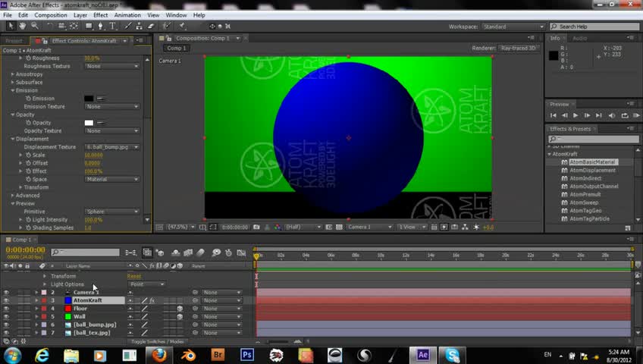Select AtomSweep effect in list
This screenshot has width=643, height=364.
584,202
